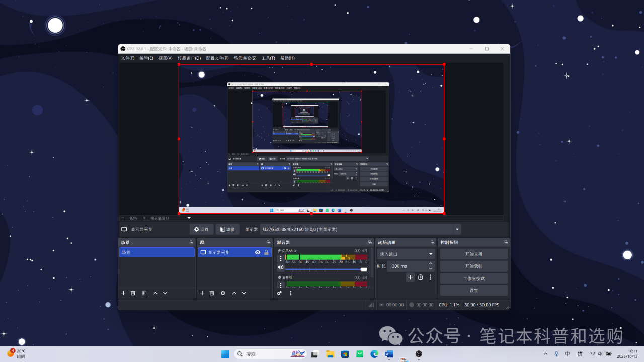Toggle visibility eye for 显示器采集 source
The height and width of the screenshot is (362, 644).
(258, 252)
